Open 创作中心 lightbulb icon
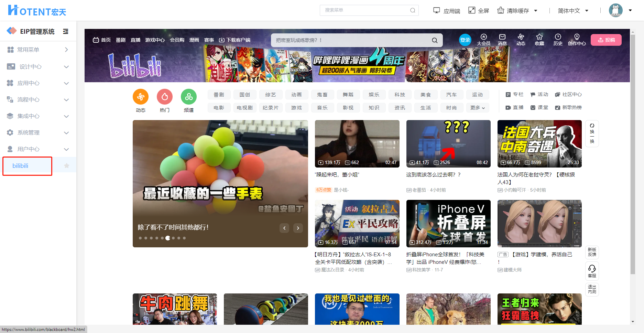The image size is (644, 333). (577, 37)
